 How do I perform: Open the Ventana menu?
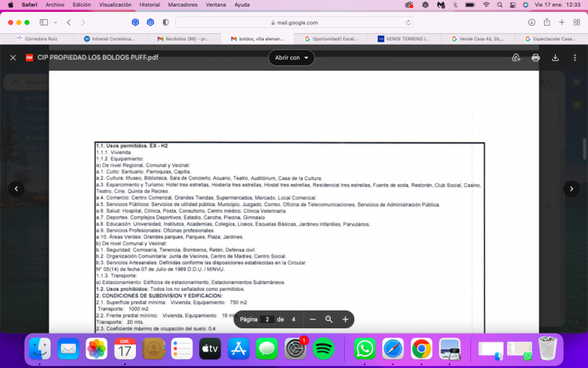(x=215, y=5)
